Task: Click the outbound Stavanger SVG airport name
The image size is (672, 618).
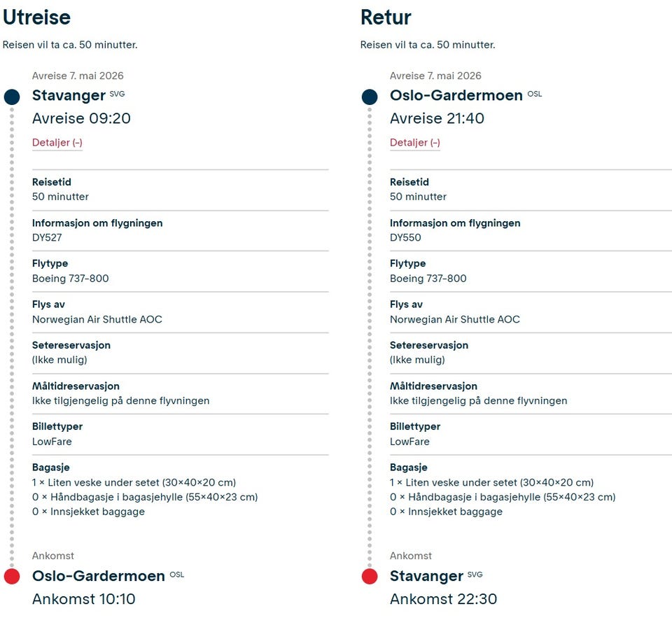Action: 78,95
